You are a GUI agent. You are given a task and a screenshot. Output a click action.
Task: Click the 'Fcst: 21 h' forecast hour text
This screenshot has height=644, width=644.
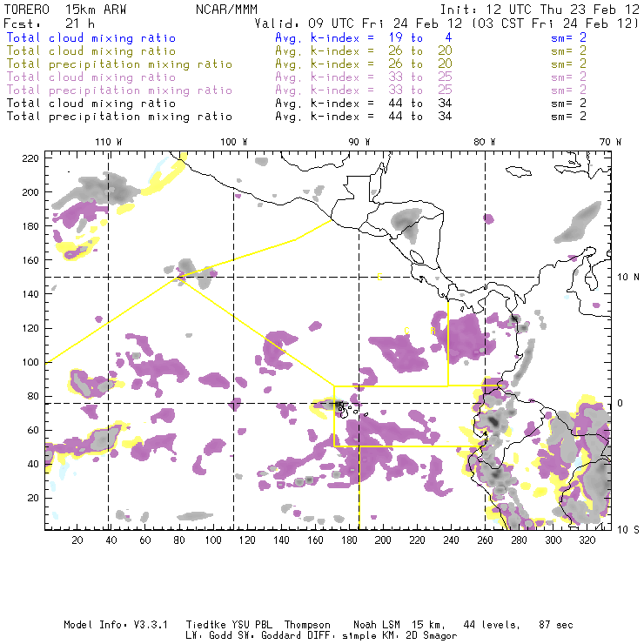click(x=49, y=23)
